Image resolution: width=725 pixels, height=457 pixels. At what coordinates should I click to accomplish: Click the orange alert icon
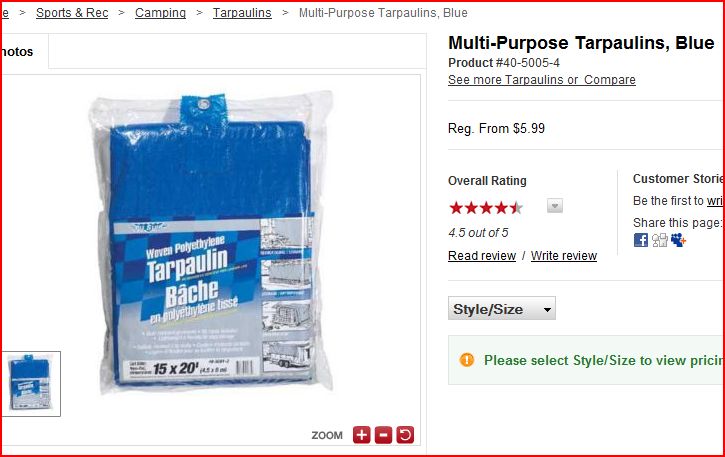point(467,359)
